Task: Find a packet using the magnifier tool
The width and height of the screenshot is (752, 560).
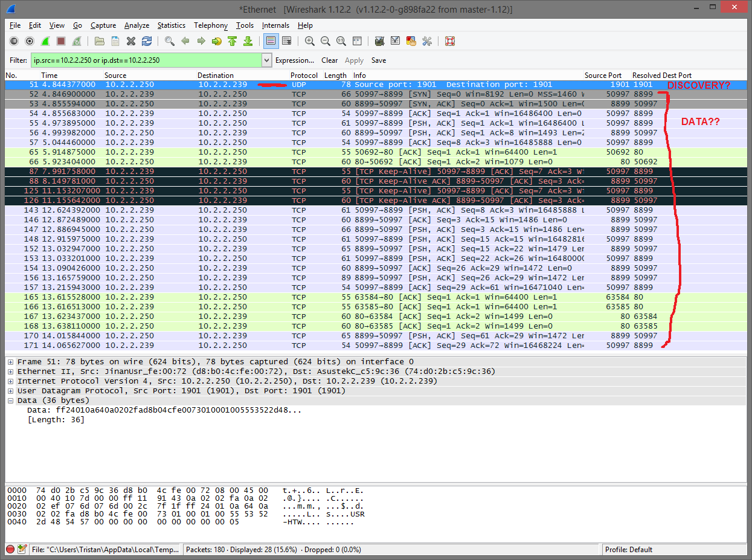Action: point(170,41)
